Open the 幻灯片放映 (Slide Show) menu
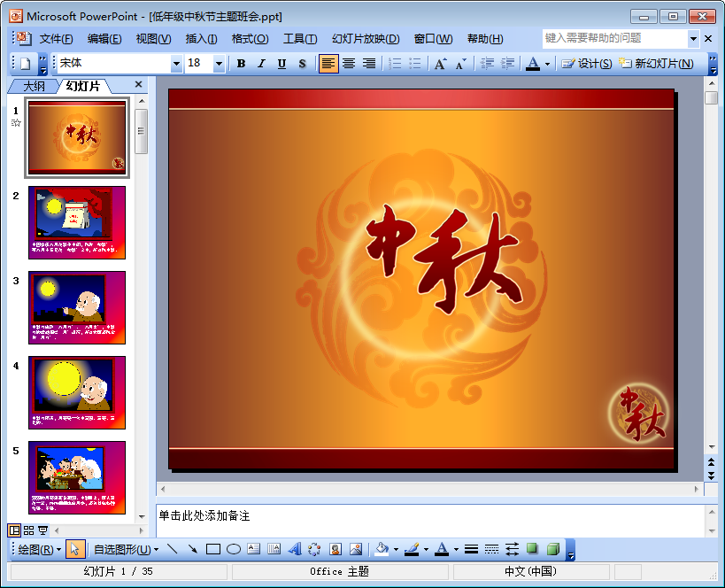 coord(366,39)
